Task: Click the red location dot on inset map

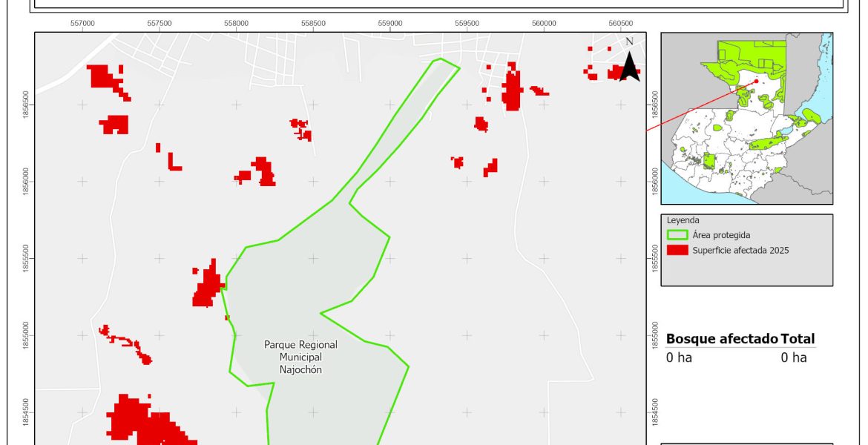Action: click(756, 82)
